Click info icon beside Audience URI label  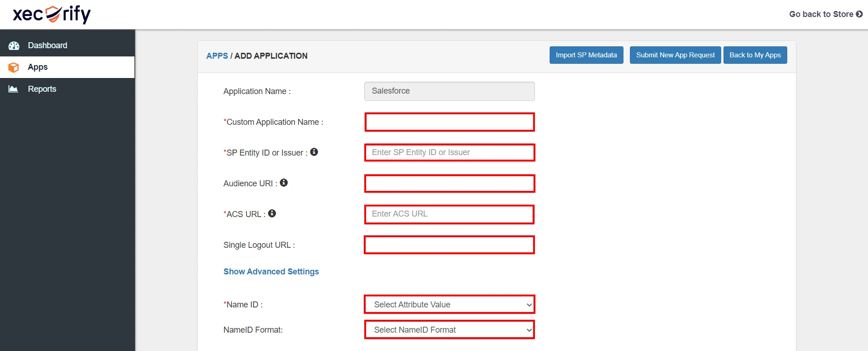coord(284,183)
